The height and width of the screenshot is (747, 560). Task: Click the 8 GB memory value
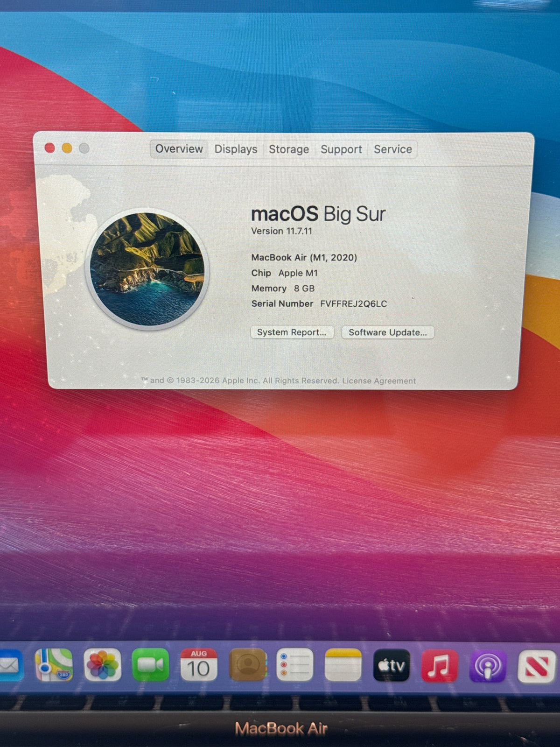tap(304, 289)
